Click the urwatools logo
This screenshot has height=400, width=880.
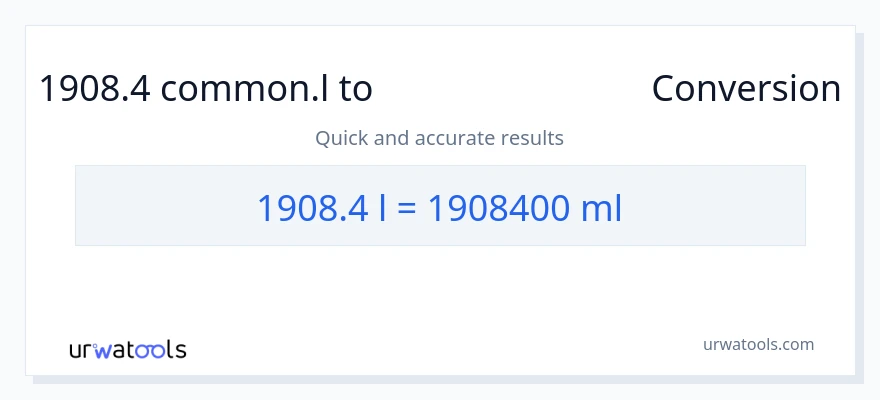tap(127, 350)
